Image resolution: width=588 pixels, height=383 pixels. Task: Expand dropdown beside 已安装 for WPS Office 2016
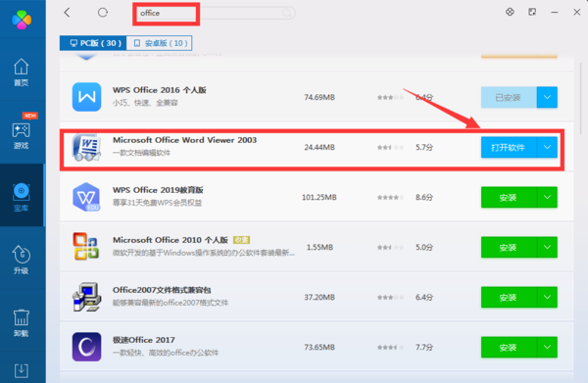[x=547, y=97]
